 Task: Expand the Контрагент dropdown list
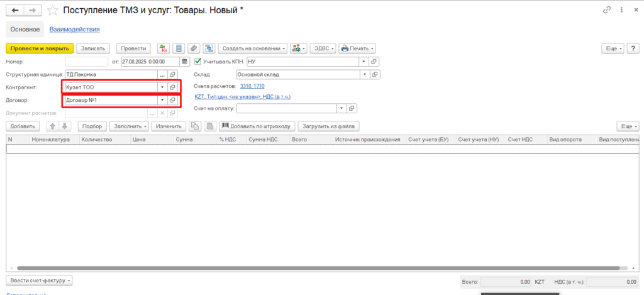162,87
